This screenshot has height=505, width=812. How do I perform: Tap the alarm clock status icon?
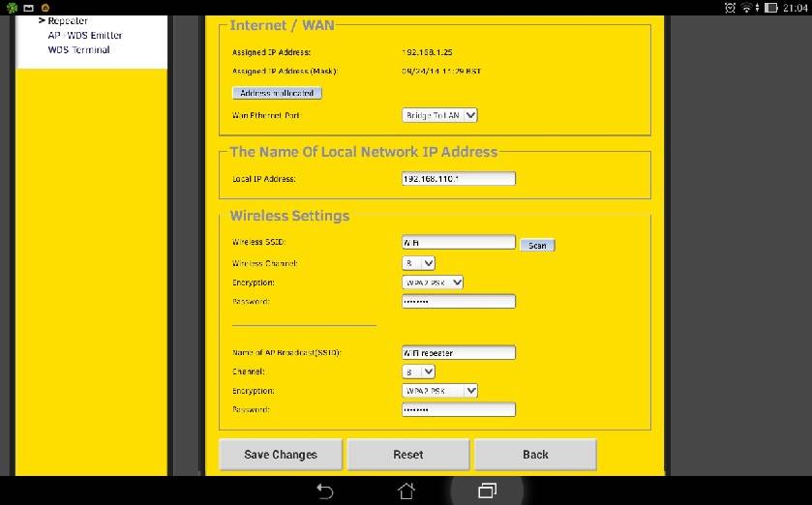point(730,8)
